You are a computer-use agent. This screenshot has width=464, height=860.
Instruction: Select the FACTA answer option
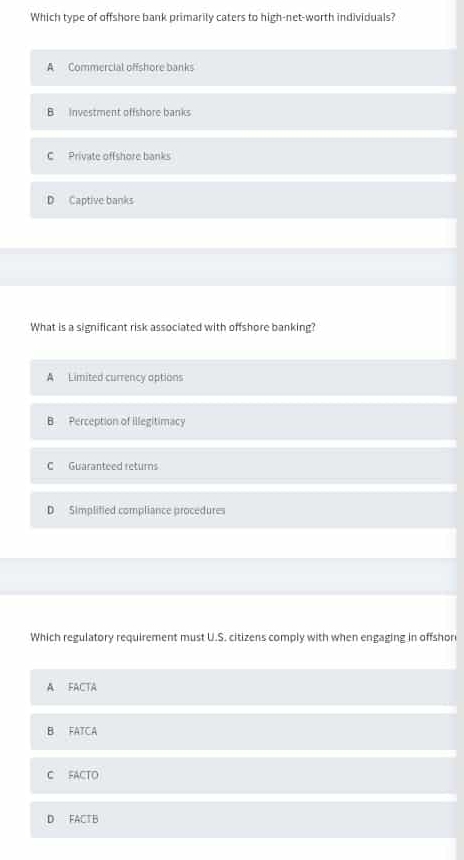click(243, 687)
